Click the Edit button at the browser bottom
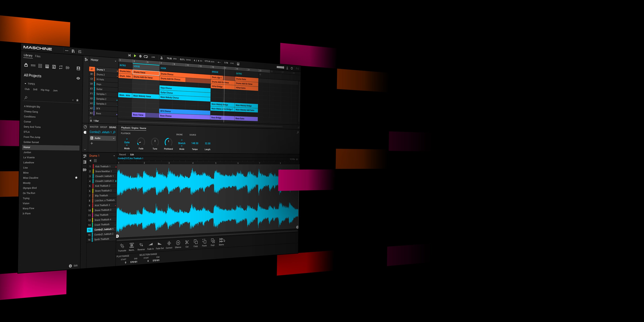644x322 pixels. 75,265
